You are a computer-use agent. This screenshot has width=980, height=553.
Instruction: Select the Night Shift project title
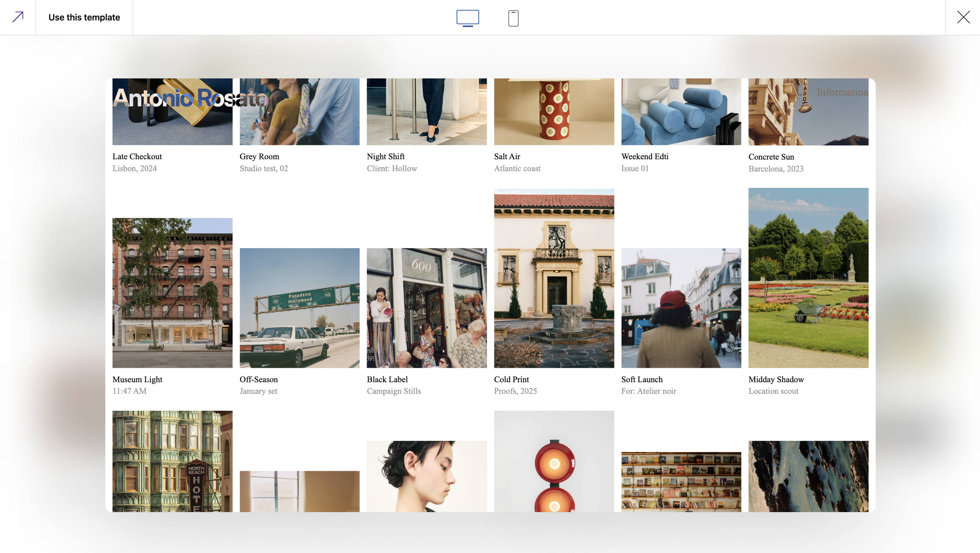[x=385, y=156]
